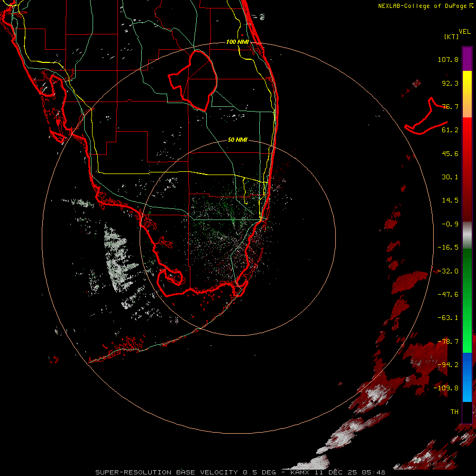Click the -16.5 velocity scale value

448,248
